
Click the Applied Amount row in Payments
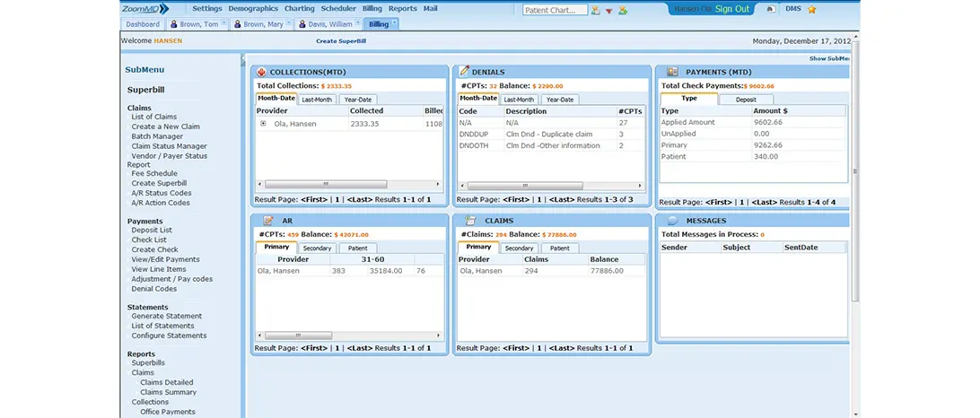coord(752,123)
